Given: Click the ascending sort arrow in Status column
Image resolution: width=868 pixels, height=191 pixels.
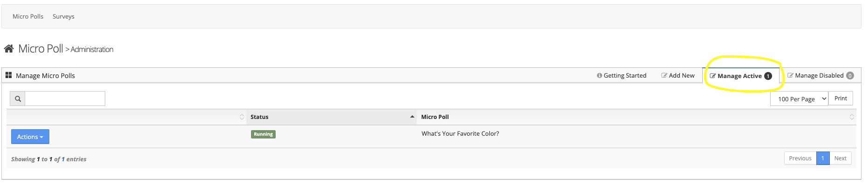Looking at the screenshot, I should tap(412, 117).
